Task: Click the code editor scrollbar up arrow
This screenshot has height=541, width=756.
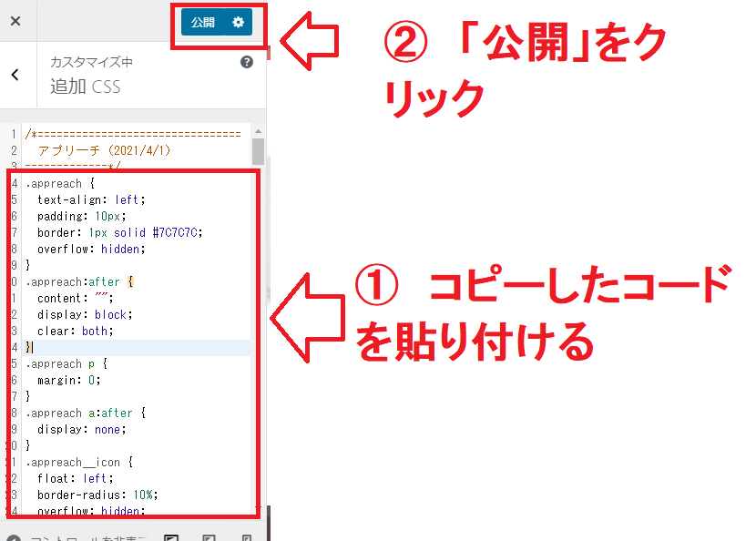Action: [258, 132]
